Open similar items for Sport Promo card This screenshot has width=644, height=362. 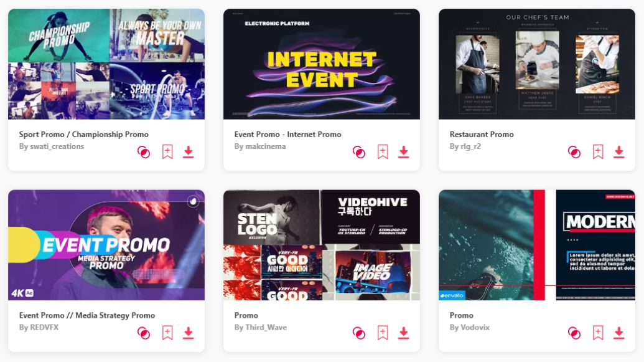click(144, 152)
